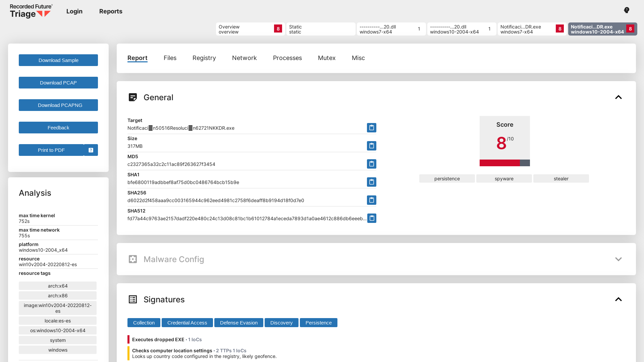644x362 pixels.
Task: Expand the Malware Config section
Action: [619, 259]
